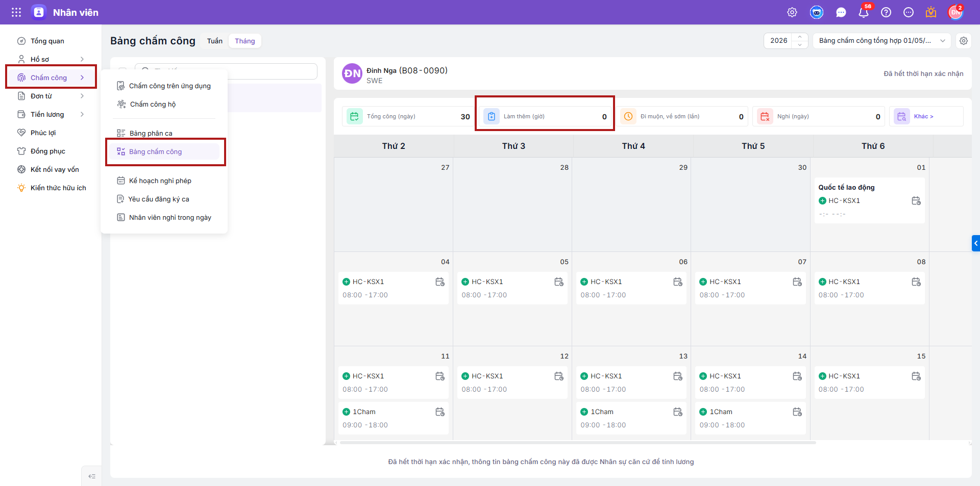Click shift icon on HC-KSX1 for day 07

(x=797, y=282)
